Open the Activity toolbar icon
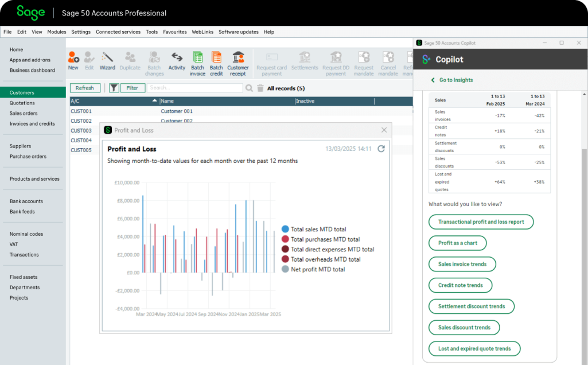588x365 pixels. pyautogui.click(x=177, y=60)
